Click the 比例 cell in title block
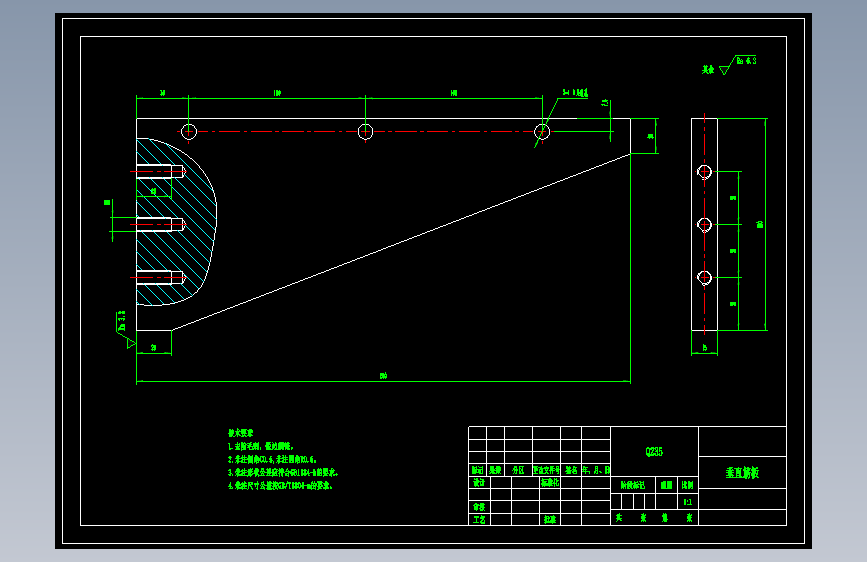Viewport: 867px width, 562px height. (687, 485)
